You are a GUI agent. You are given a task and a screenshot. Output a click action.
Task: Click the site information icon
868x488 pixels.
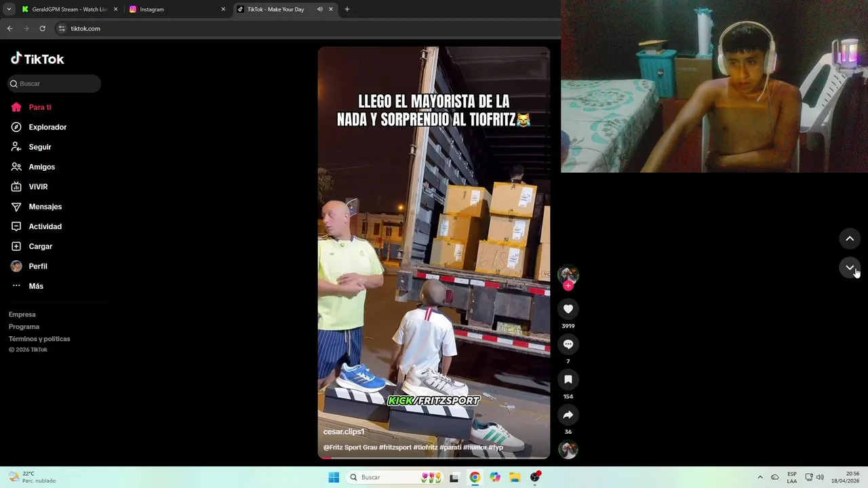(x=62, y=28)
